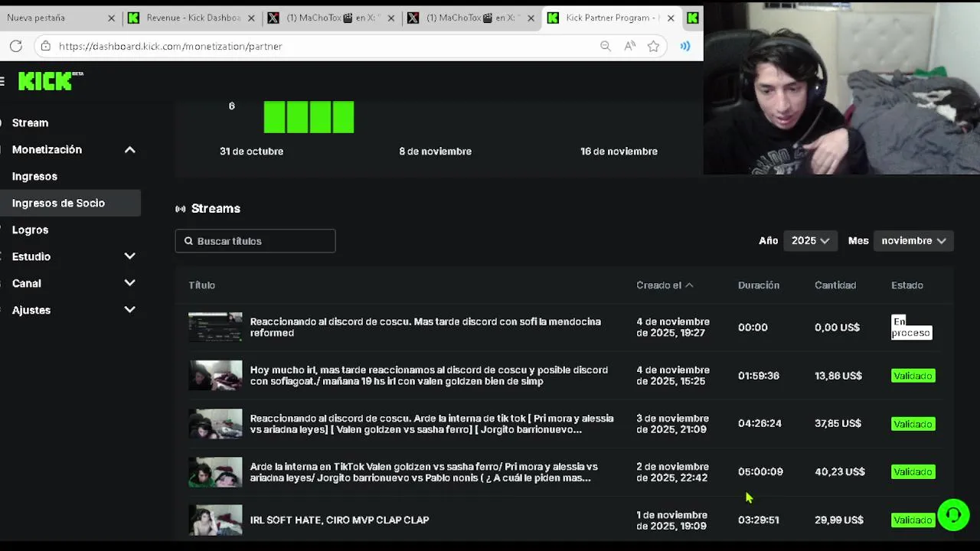Screen dimensions: 980x551
Task: Click the blue audio indicator icon in address bar
Action: point(685,46)
